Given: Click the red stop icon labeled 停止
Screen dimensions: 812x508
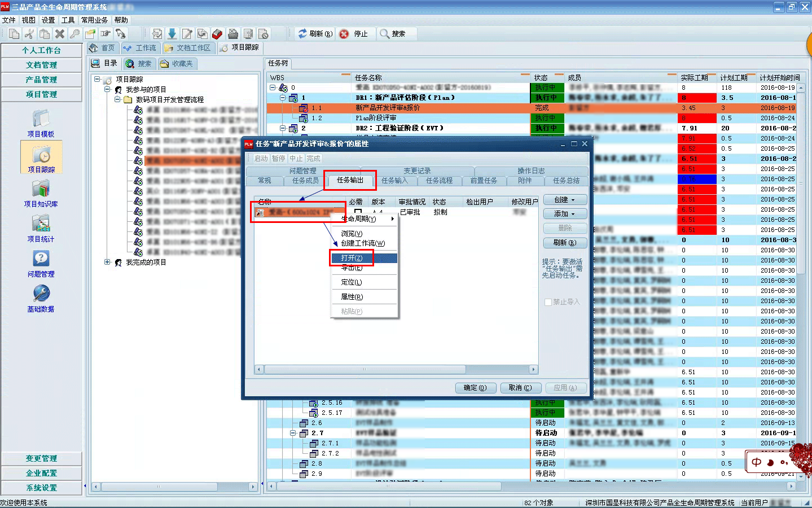Looking at the screenshot, I should tap(345, 34).
